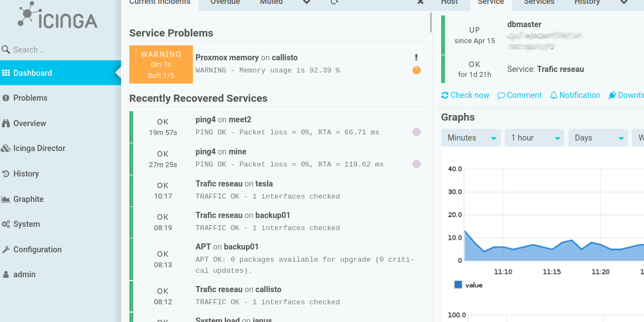Click the OK 27m 25s status cell
644x322 pixels.
tap(163, 159)
